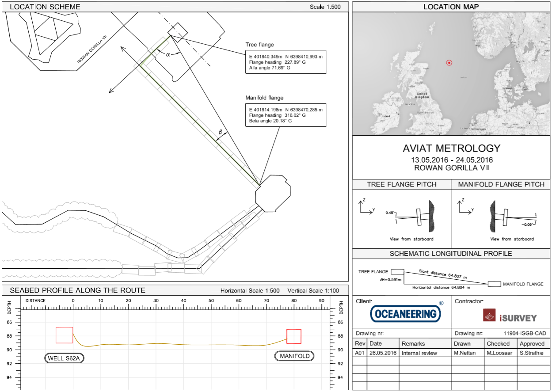Click the Slant distance 64.807 m text
This screenshot has height=392, width=552.
pos(443,274)
